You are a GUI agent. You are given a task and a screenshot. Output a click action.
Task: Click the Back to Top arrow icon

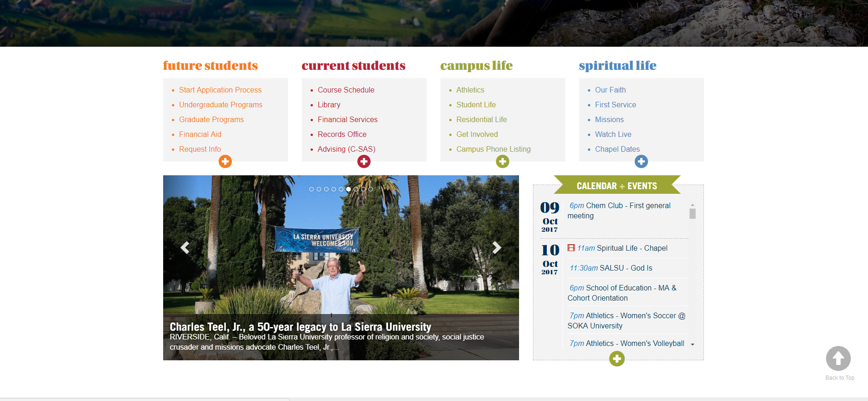click(838, 358)
